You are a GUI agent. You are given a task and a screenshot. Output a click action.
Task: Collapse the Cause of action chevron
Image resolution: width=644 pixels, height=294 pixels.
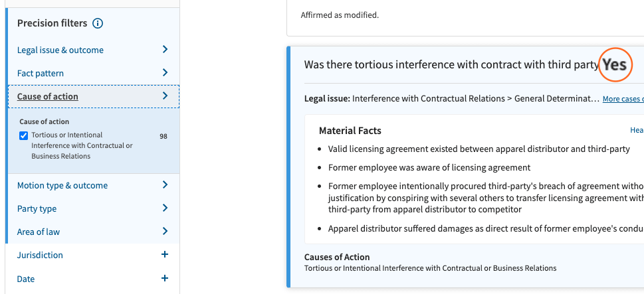point(165,96)
